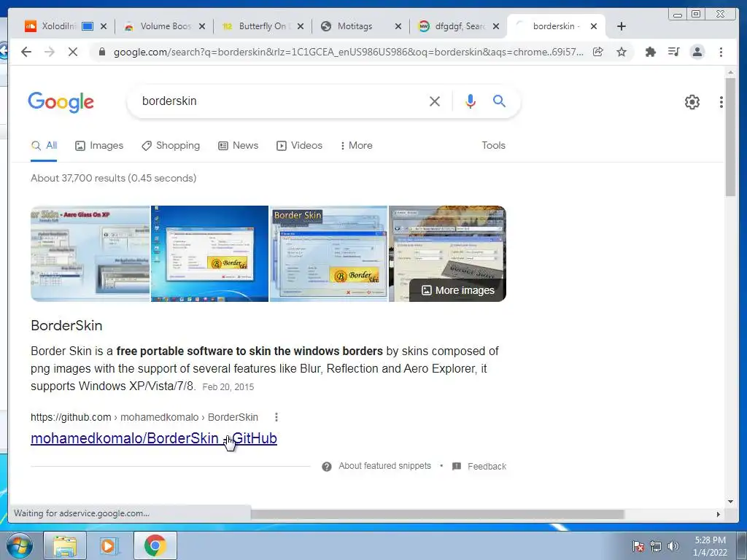This screenshot has height=560, width=747.
Task: Open Google quick settings gear
Action: point(692,101)
